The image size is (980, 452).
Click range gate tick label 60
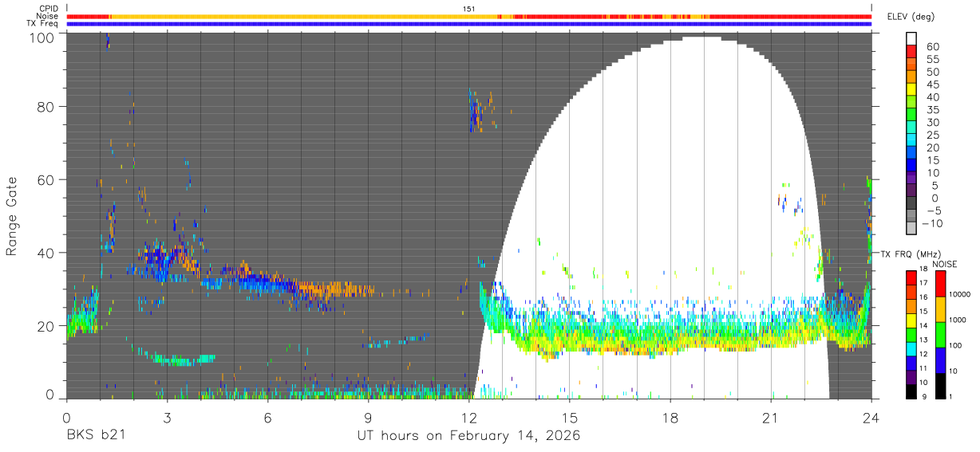coord(45,180)
